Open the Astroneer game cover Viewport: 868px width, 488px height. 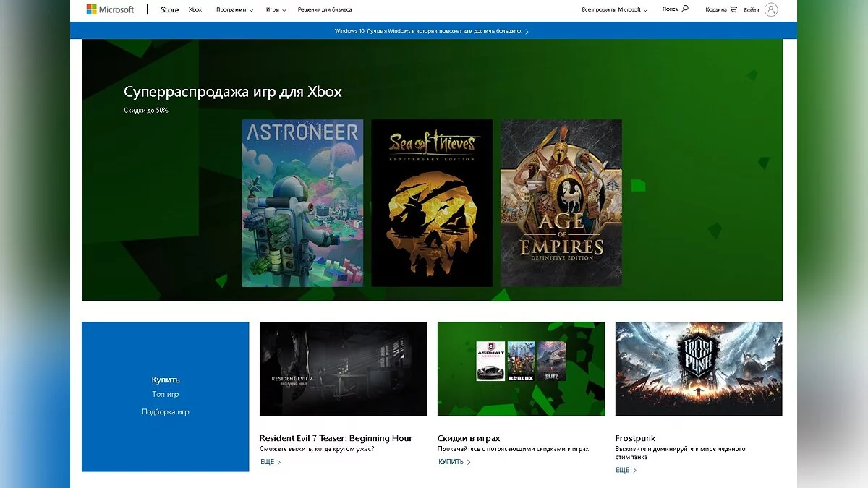point(302,203)
